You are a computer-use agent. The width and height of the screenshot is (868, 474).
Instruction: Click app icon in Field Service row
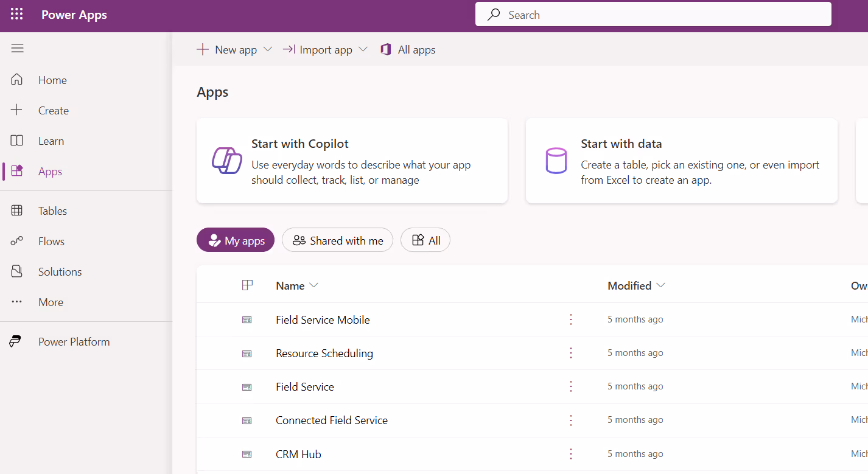point(247,386)
